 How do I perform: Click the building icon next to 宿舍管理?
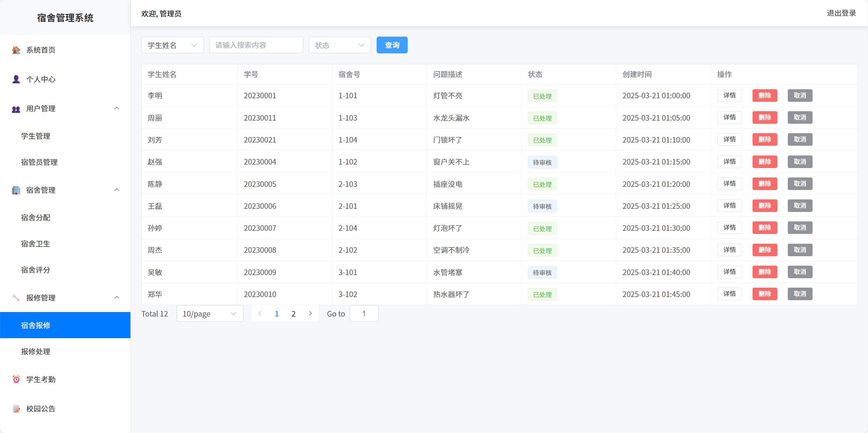15,190
